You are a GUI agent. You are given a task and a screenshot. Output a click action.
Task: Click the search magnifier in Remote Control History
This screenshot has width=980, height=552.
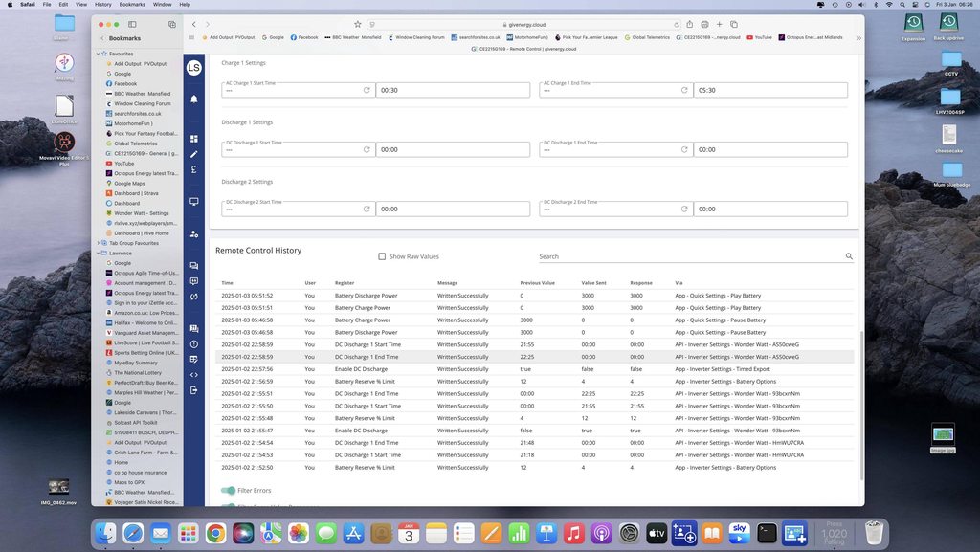(x=848, y=256)
